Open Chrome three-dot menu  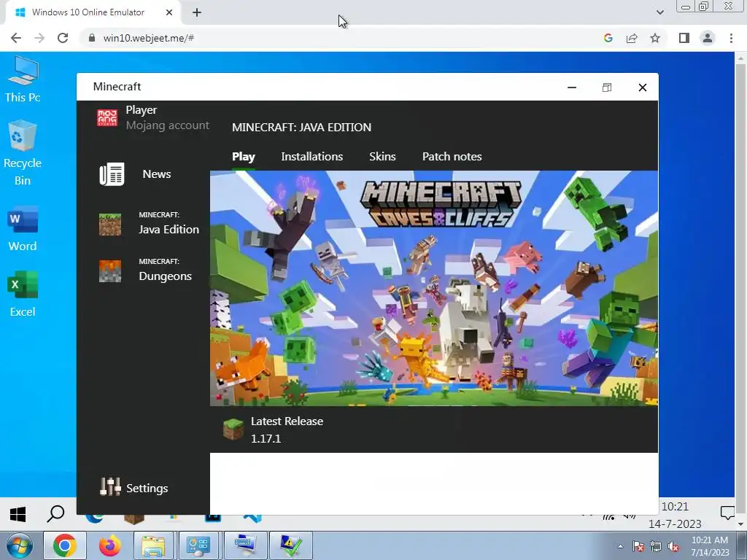point(731,38)
